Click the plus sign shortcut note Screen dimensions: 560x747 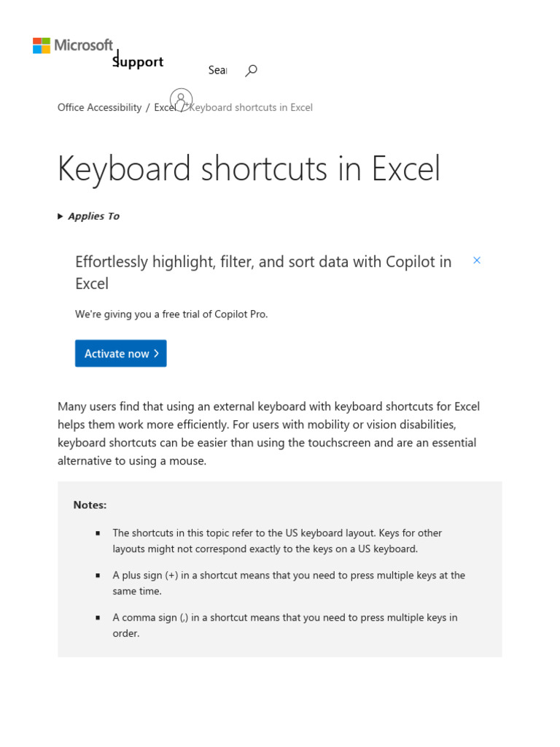tap(288, 583)
